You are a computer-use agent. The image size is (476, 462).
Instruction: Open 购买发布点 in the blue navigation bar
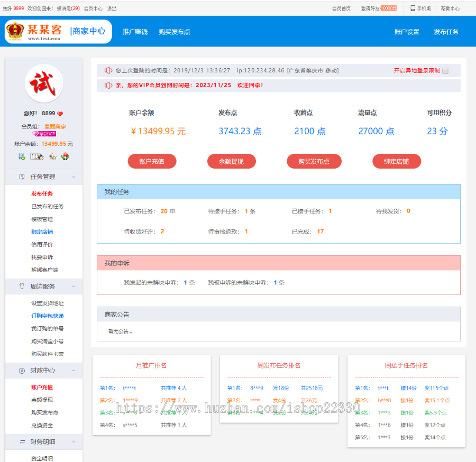pyautogui.click(x=175, y=32)
